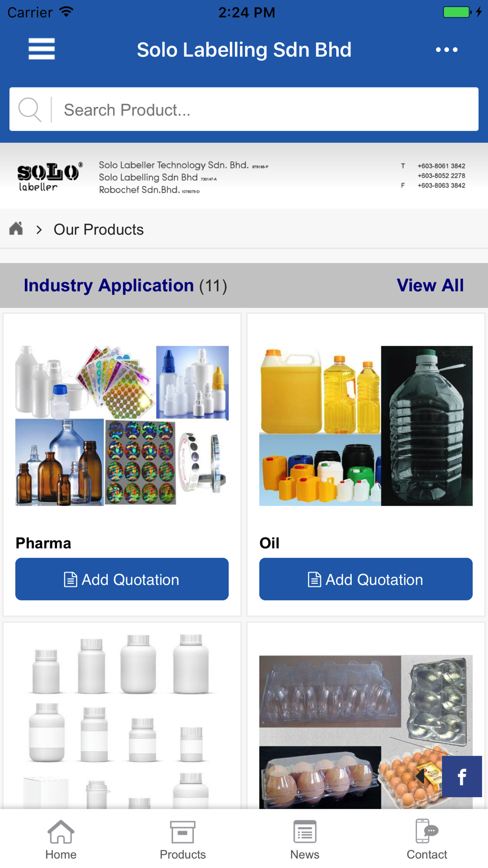Tap the magnifier search icon
The height and width of the screenshot is (868, 488).
tap(30, 109)
